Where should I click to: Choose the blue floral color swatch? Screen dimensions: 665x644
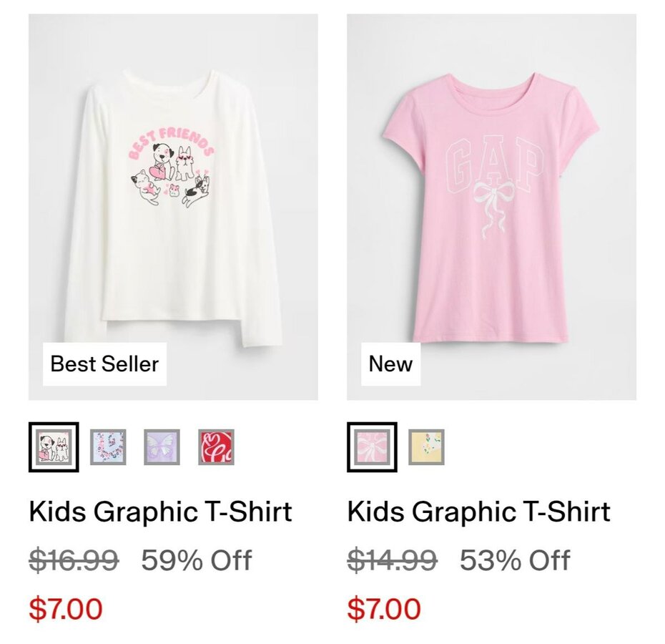pyautogui.click(x=108, y=447)
